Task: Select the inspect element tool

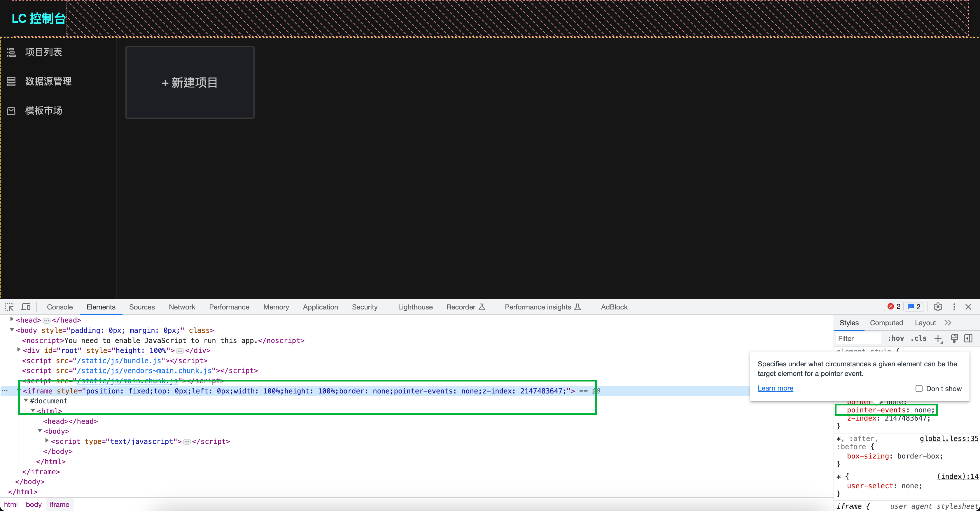Action: [9, 307]
